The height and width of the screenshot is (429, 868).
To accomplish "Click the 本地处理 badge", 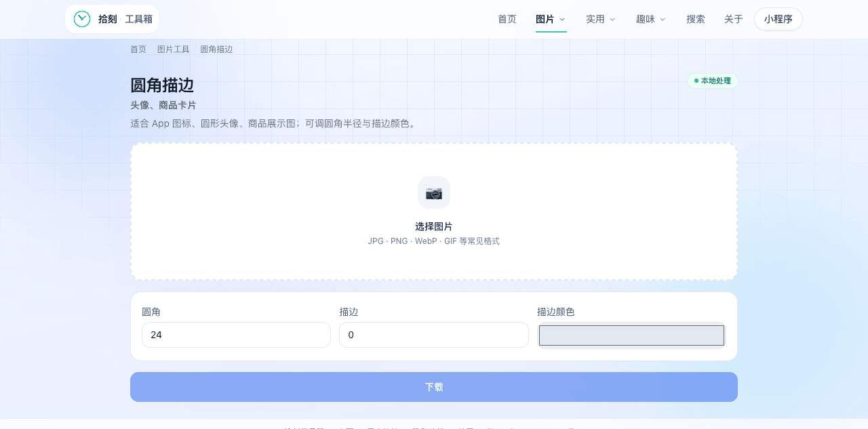I will [713, 81].
